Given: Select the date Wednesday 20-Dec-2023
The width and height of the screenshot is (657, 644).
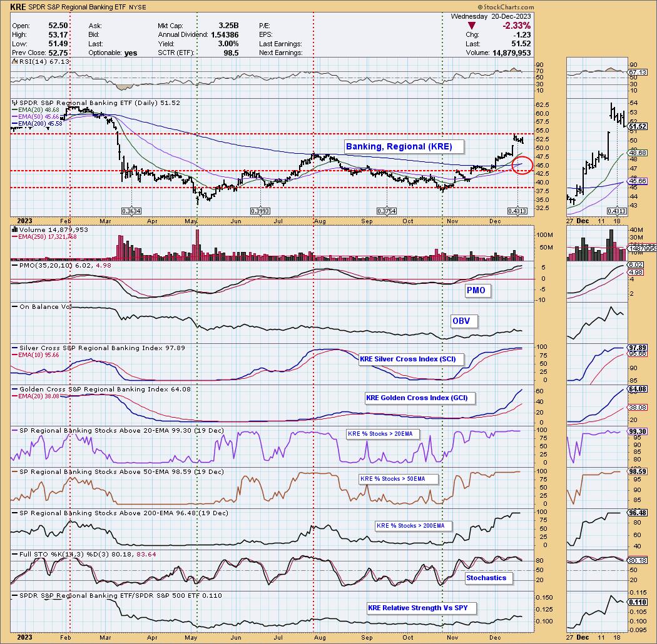Looking at the screenshot, I should coord(491,16).
